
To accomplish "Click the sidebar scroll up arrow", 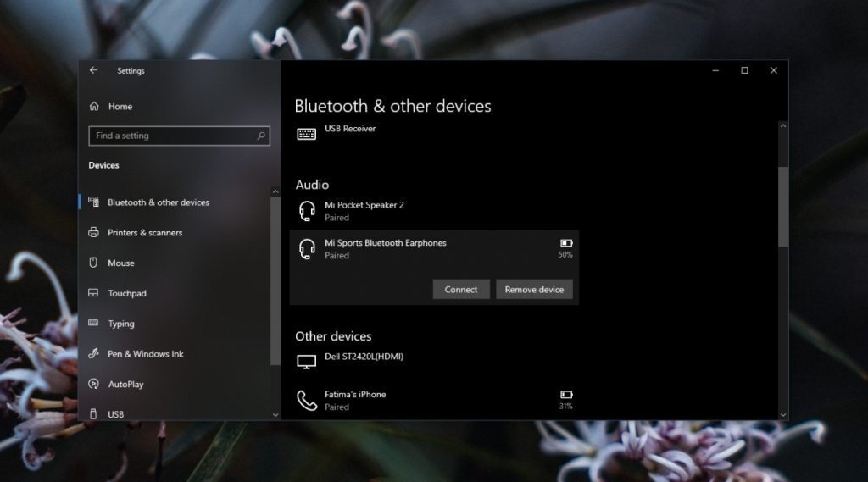I will click(x=275, y=191).
